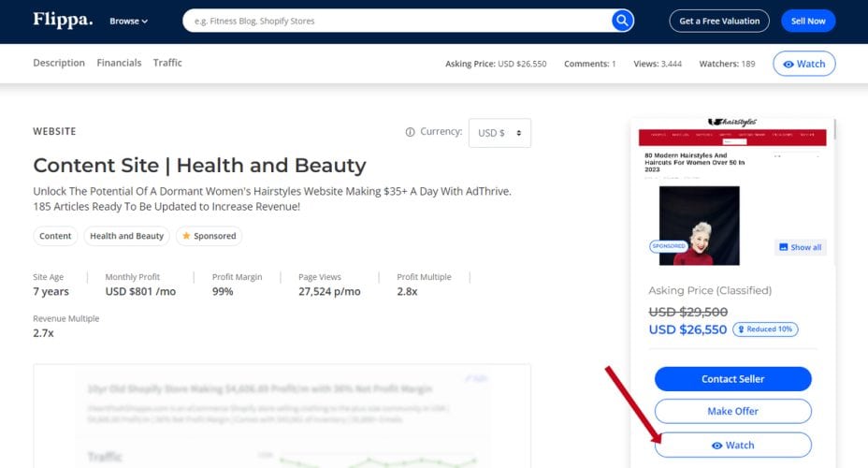Click the Make Offer button
Viewport: 868px width, 468px height.
732,411
